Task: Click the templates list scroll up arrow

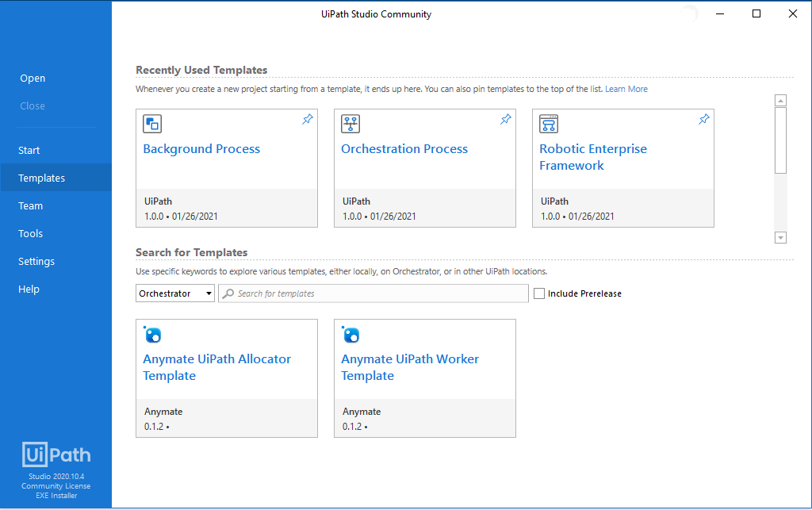Action: 780,101
